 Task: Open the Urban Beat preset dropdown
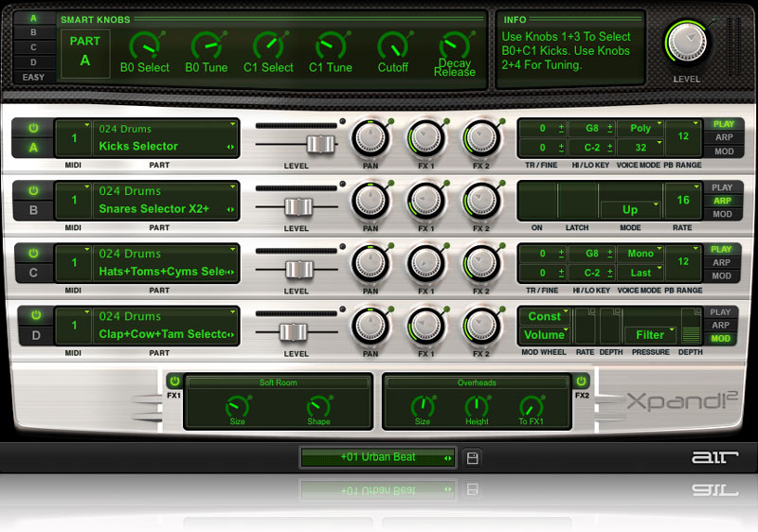point(379,457)
